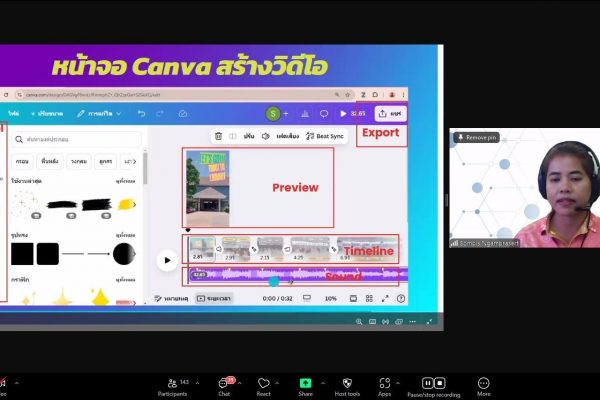Open the Canva comments speech bubble icon
This screenshot has height=400, width=600.
[x=324, y=114]
